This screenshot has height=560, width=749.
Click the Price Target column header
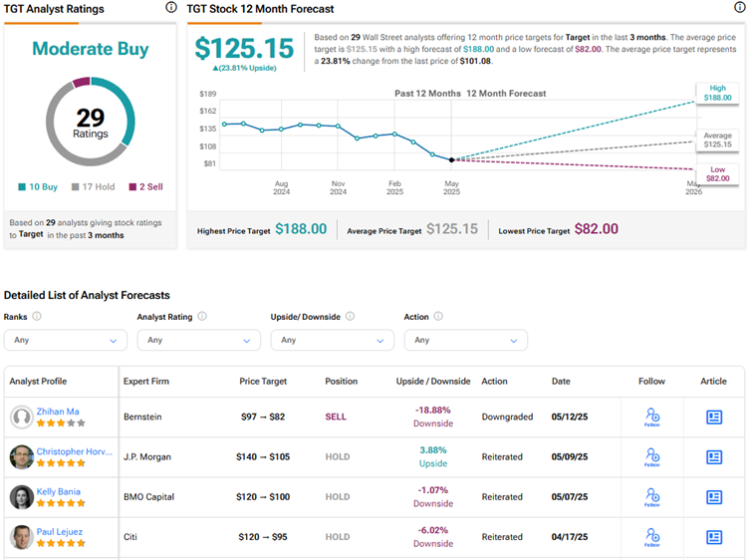(x=263, y=382)
